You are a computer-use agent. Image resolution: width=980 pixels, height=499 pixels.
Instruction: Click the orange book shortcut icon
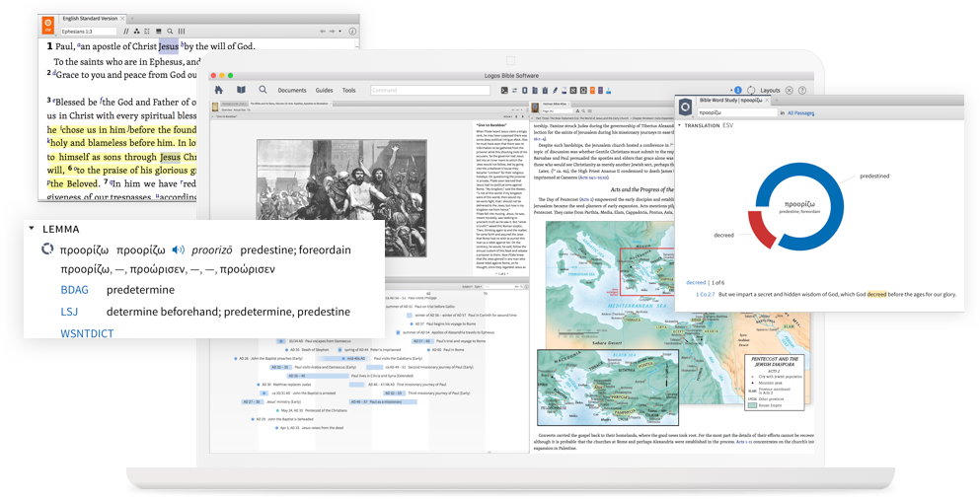tap(592, 91)
